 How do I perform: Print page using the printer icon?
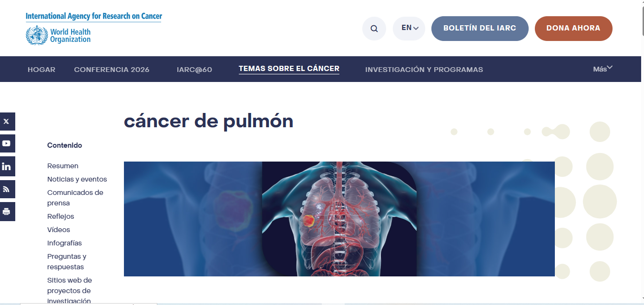tap(7, 212)
